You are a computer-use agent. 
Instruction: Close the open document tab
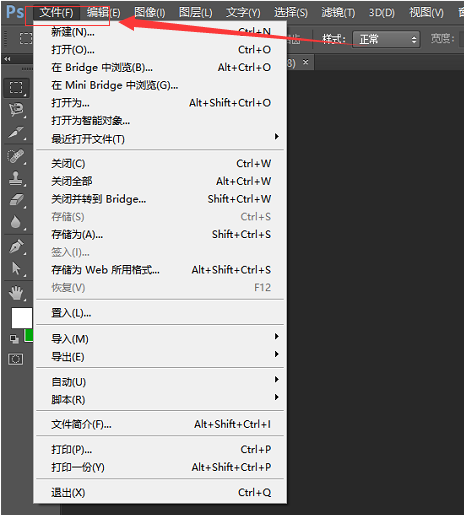305,62
